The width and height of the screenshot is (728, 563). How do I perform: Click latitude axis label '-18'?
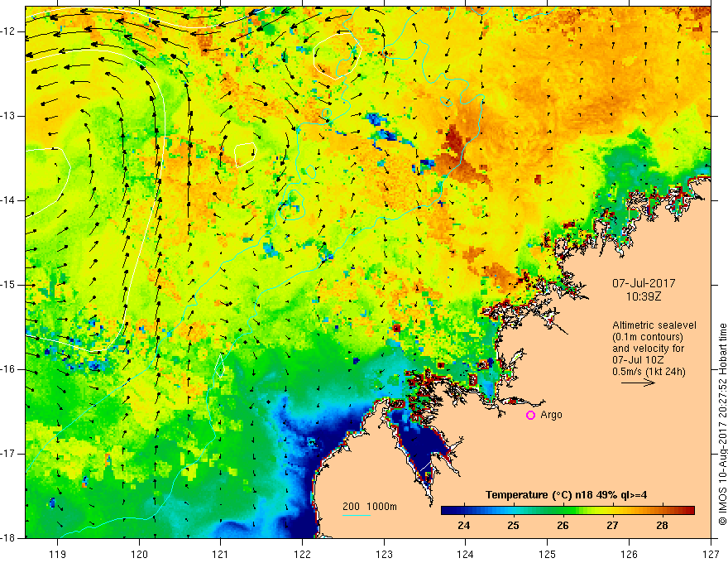point(8,538)
